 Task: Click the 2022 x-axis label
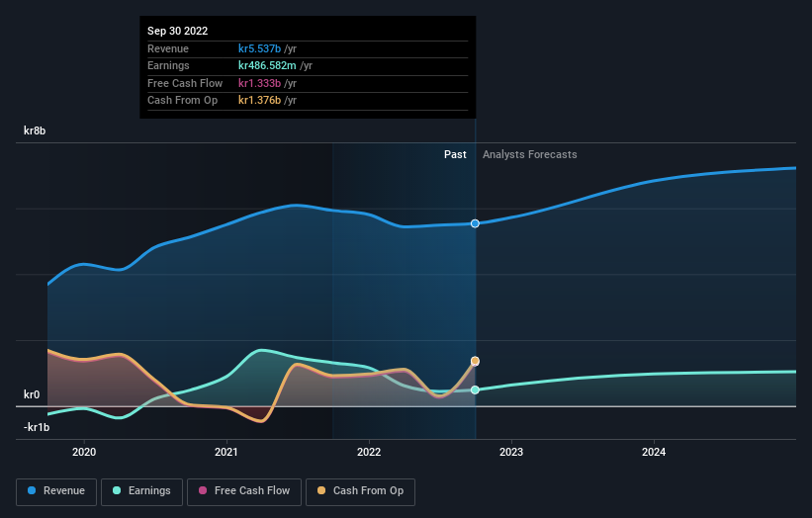coord(369,452)
